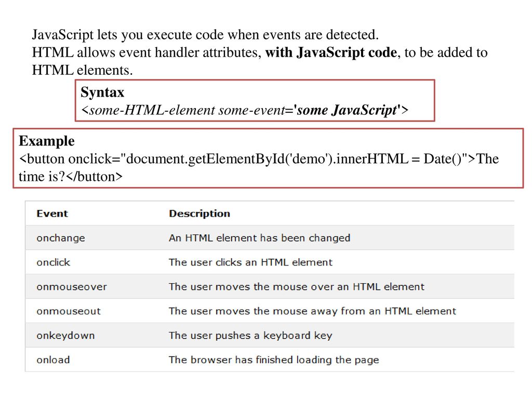Image resolution: width=532 pixels, height=399 pixels.
Task: Click the 'onclick' event cell
Action: pyautogui.click(x=54, y=262)
